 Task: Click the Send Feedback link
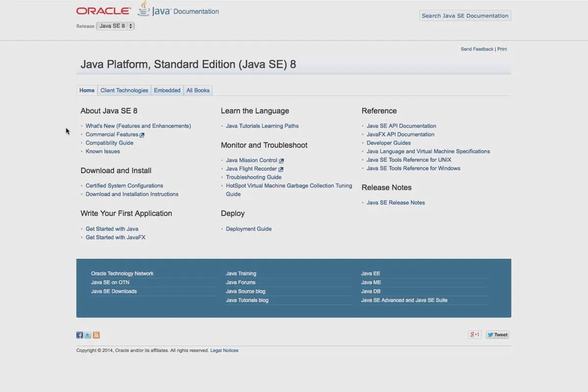coord(477,49)
